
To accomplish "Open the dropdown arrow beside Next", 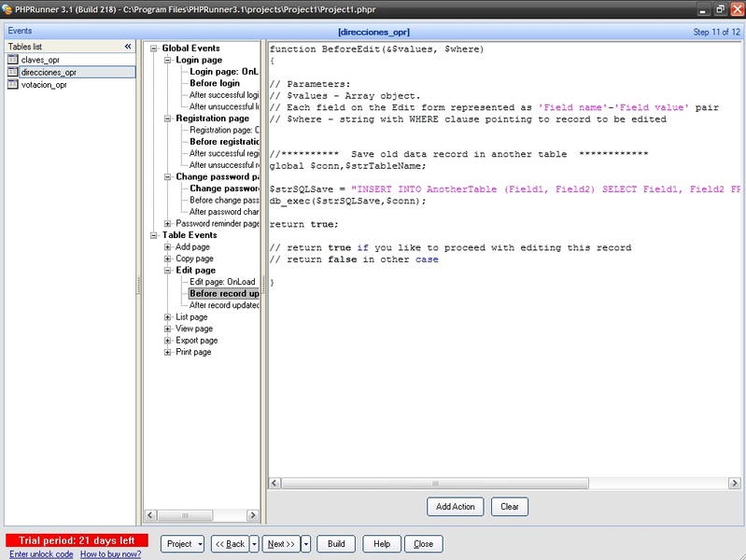I will [305, 544].
